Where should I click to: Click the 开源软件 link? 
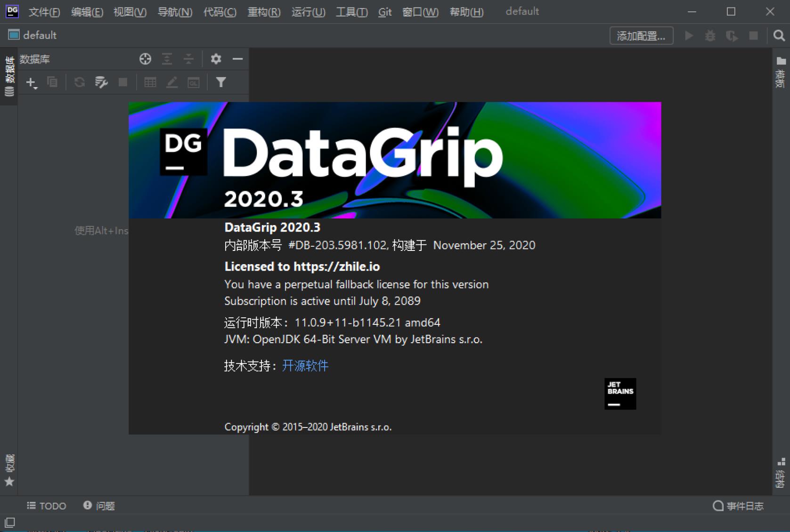pyautogui.click(x=305, y=366)
